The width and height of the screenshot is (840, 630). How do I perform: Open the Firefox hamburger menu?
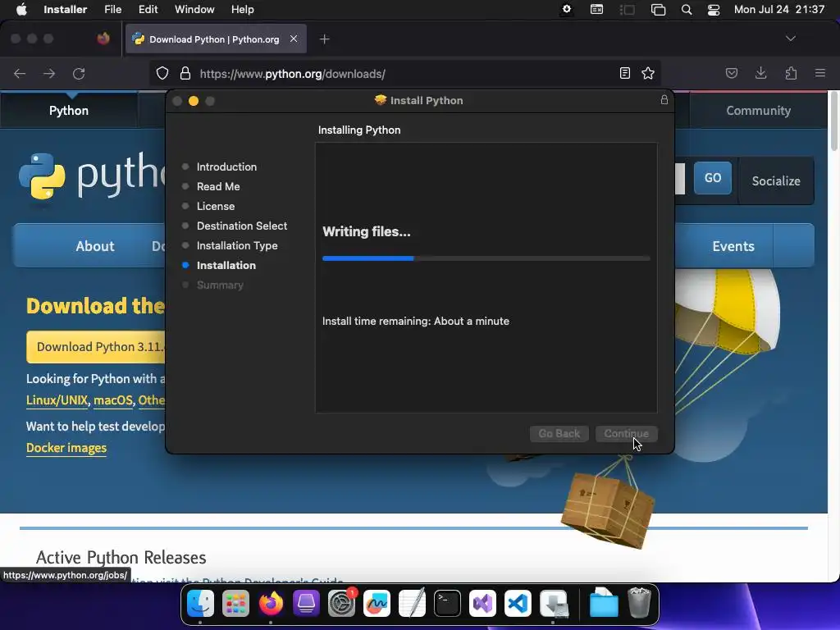820,73
